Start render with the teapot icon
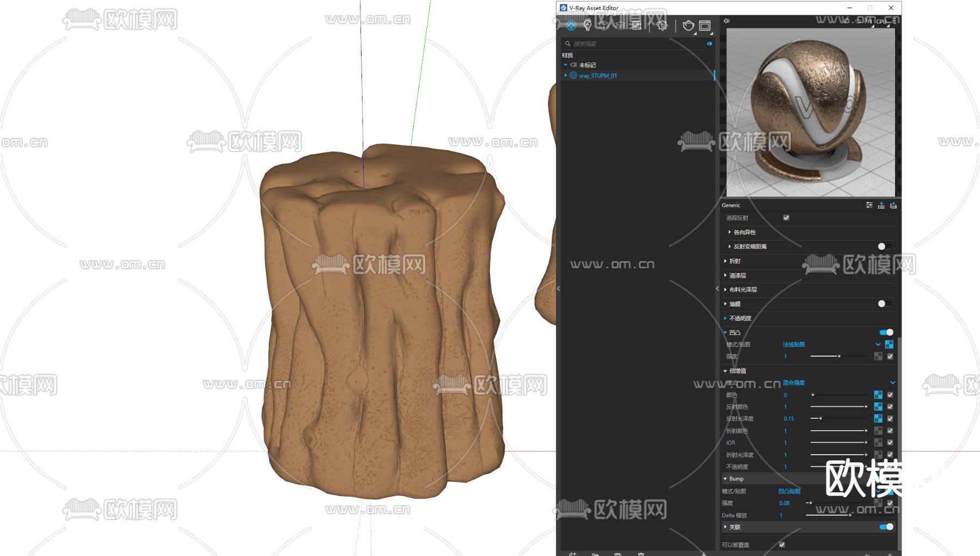This screenshot has width=980, height=556. click(x=688, y=26)
